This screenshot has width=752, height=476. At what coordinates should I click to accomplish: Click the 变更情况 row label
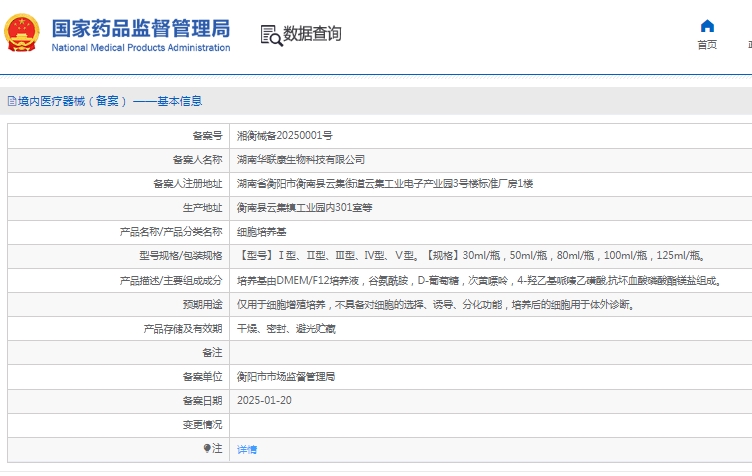202,425
